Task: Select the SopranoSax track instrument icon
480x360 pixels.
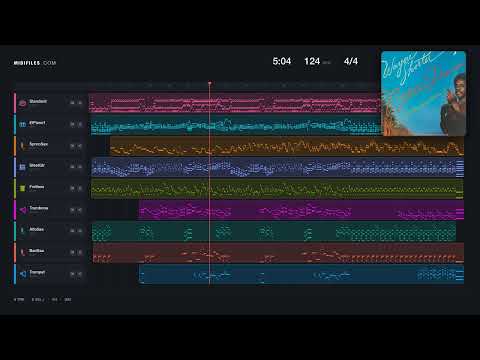Action: click(x=23, y=146)
